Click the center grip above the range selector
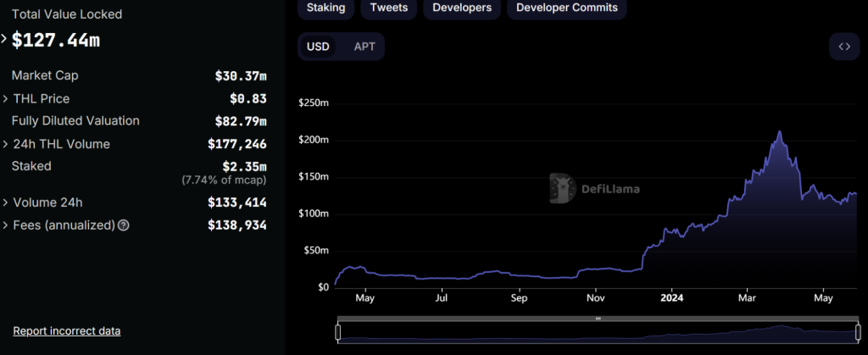 [x=598, y=319]
